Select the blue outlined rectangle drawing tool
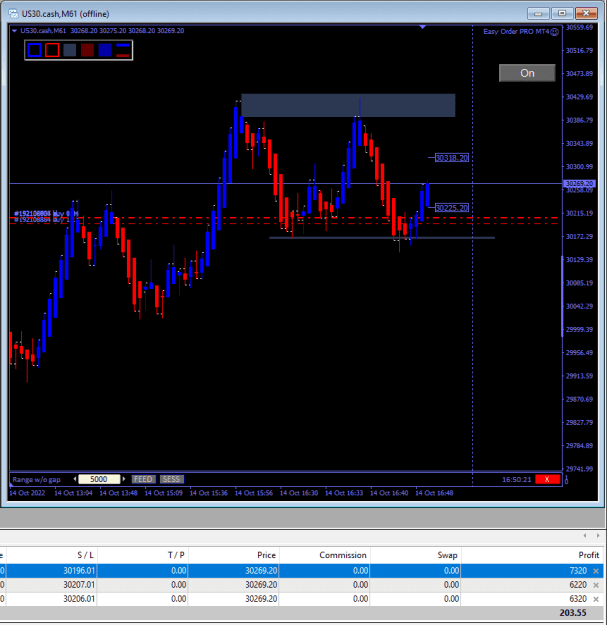607x625 pixels. [35, 50]
